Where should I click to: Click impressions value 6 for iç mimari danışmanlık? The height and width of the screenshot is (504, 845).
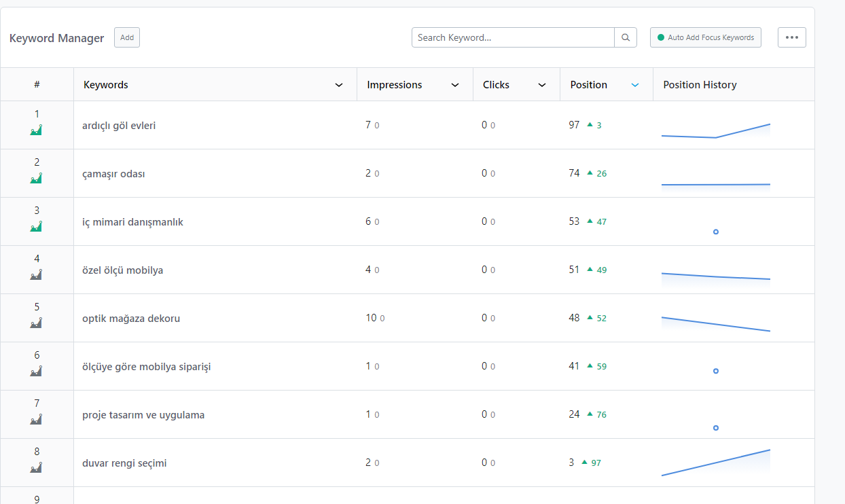368,221
